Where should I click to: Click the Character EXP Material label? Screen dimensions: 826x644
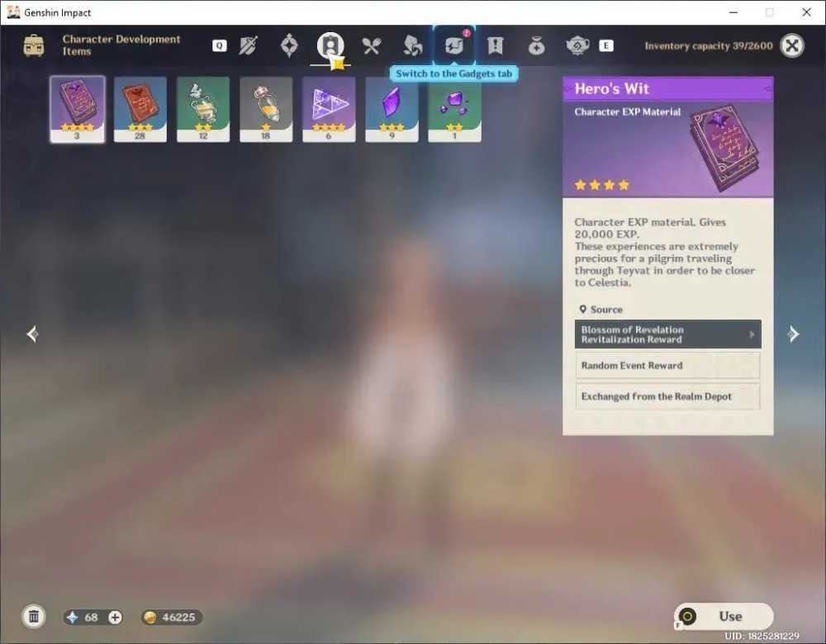tap(628, 111)
